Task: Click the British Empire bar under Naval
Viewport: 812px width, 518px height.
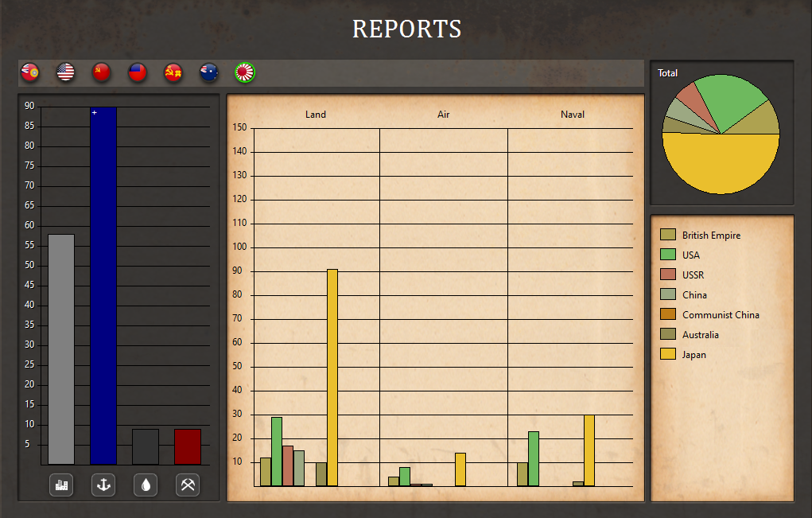Action: point(523,474)
